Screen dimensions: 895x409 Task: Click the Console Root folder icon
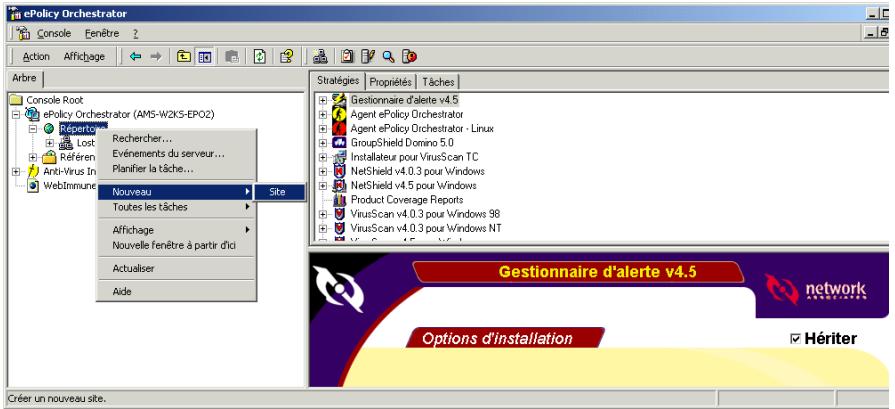pos(16,100)
